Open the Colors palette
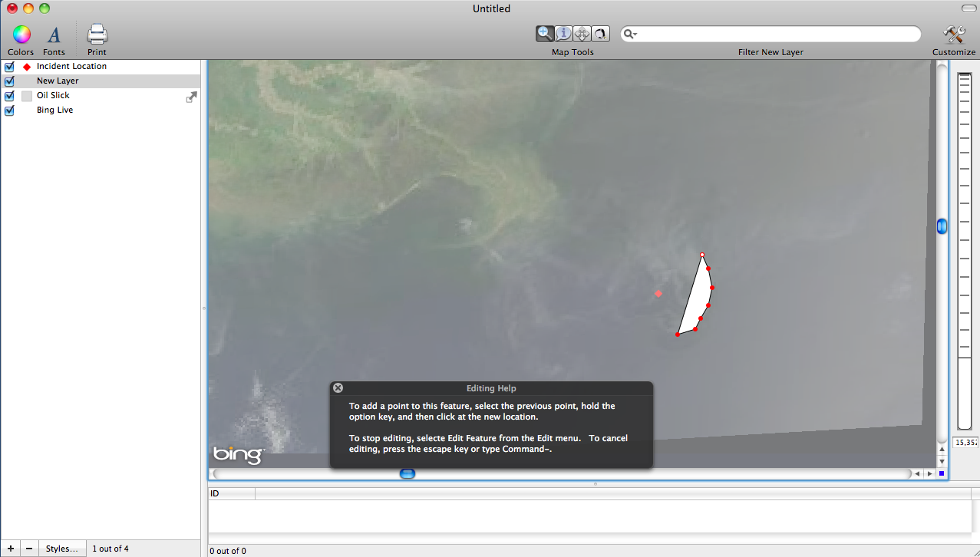This screenshot has height=557, width=980. coord(21,35)
